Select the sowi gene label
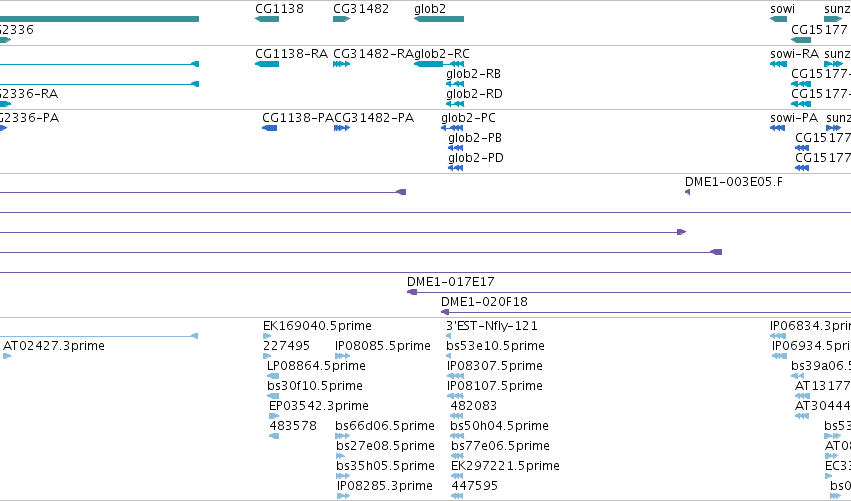The width and height of the screenshot is (851, 501). 782,9
